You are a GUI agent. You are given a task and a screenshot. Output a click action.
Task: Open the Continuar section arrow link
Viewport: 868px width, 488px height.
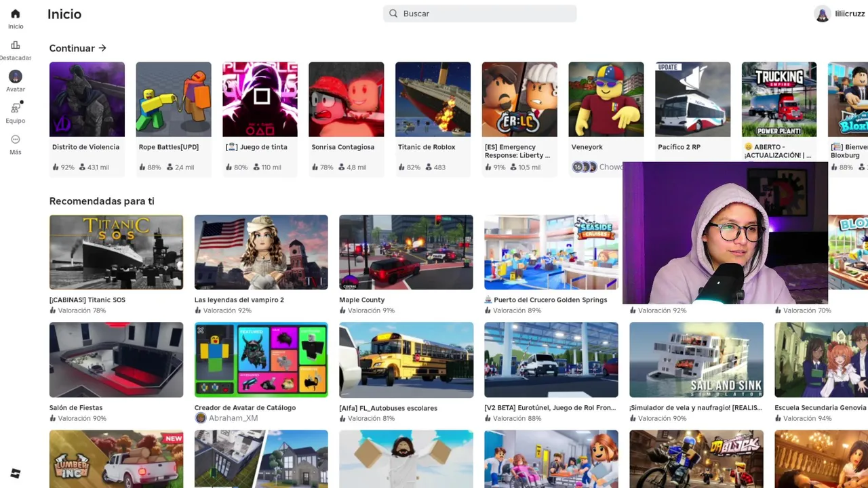pyautogui.click(x=78, y=48)
